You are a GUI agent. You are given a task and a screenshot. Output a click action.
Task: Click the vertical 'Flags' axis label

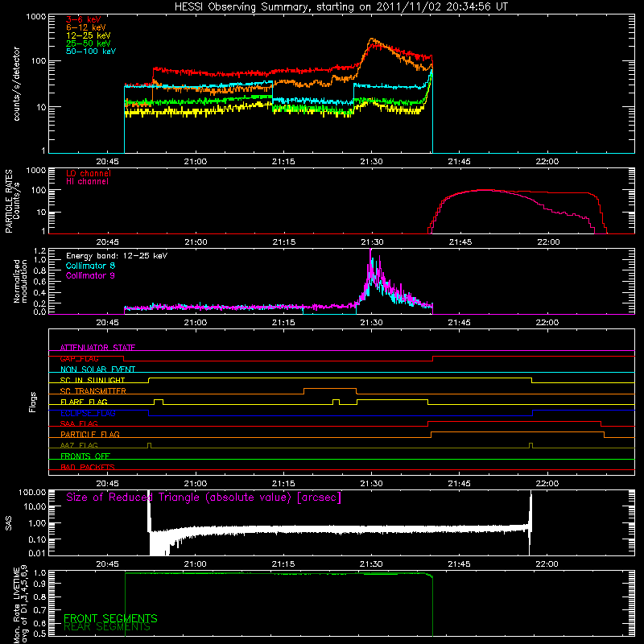coord(33,402)
